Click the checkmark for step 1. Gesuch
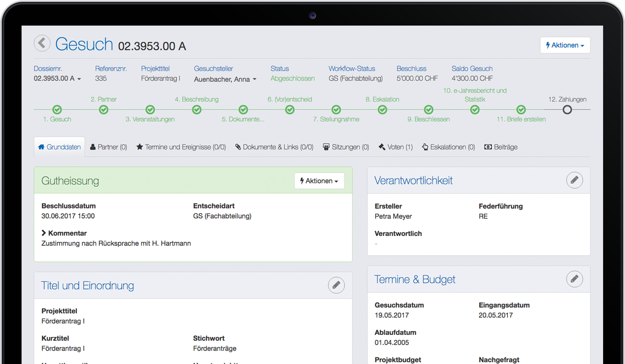Image resolution: width=625 pixels, height=364 pixels. [x=57, y=110]
